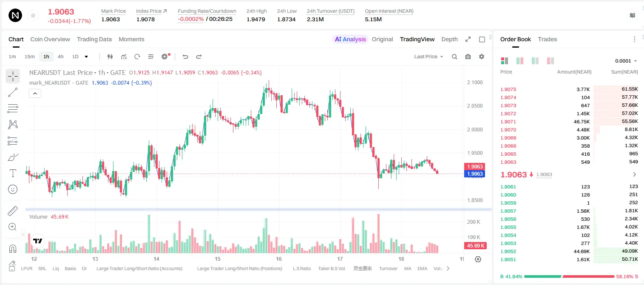This screenshot has height=285, width=644.
Task: Select the crosshair cursor tool
Action: pos(13,77)
